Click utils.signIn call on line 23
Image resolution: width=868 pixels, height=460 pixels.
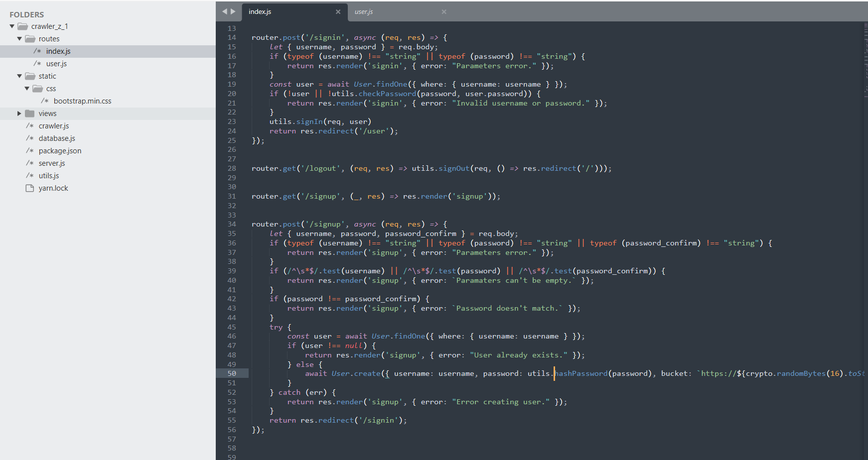click(296, 121)
